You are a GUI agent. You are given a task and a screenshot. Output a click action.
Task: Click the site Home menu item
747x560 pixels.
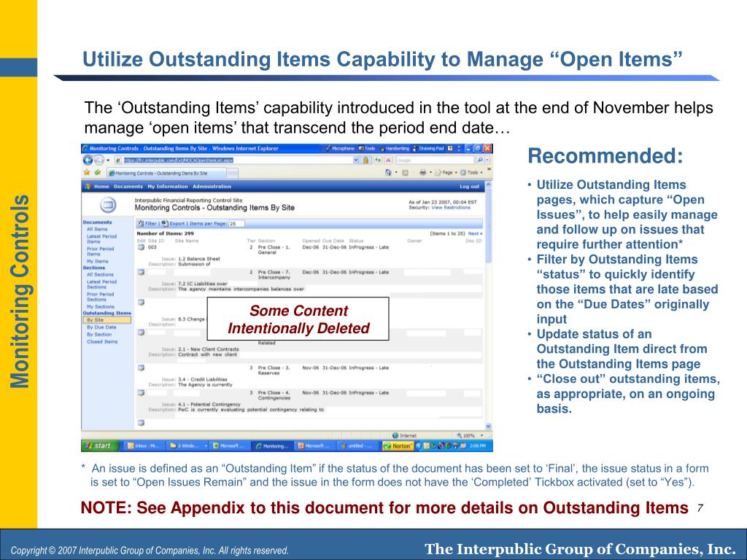[101, 187]
